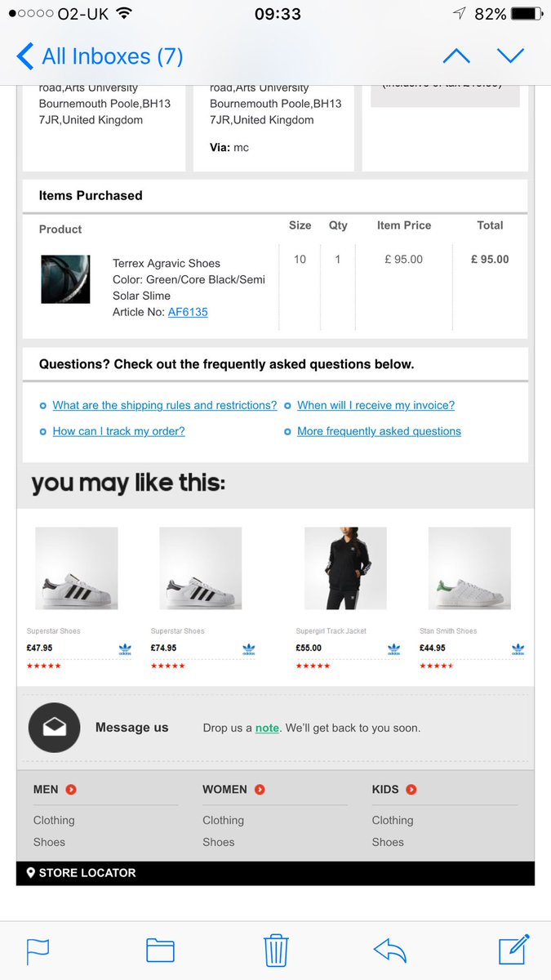The width and height of the screenshot is (551, 980).
Task: Open the move-to-folder icon
Action: [x=160, y=950]
